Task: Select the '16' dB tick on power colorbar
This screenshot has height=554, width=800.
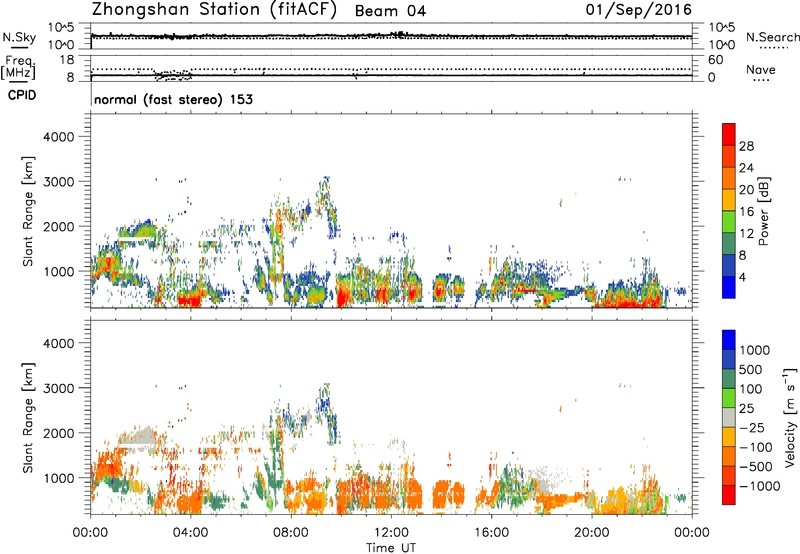Action: coord(746,212)
